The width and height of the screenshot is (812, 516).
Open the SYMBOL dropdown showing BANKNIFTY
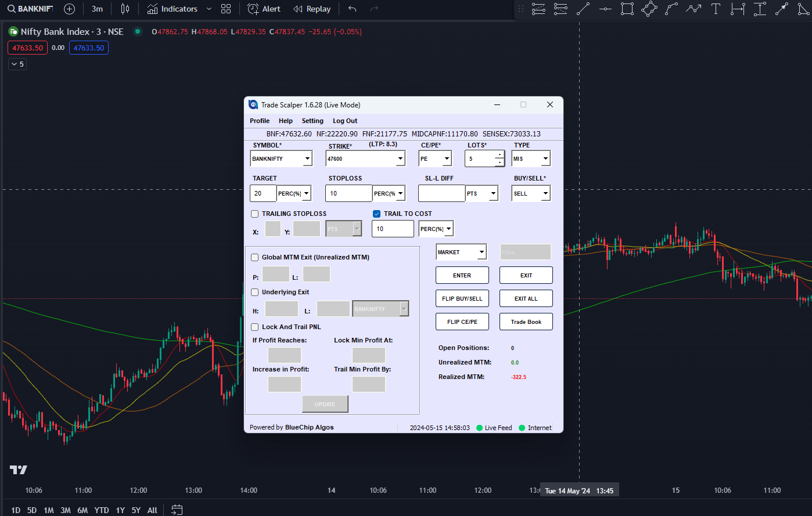point(281,158)
